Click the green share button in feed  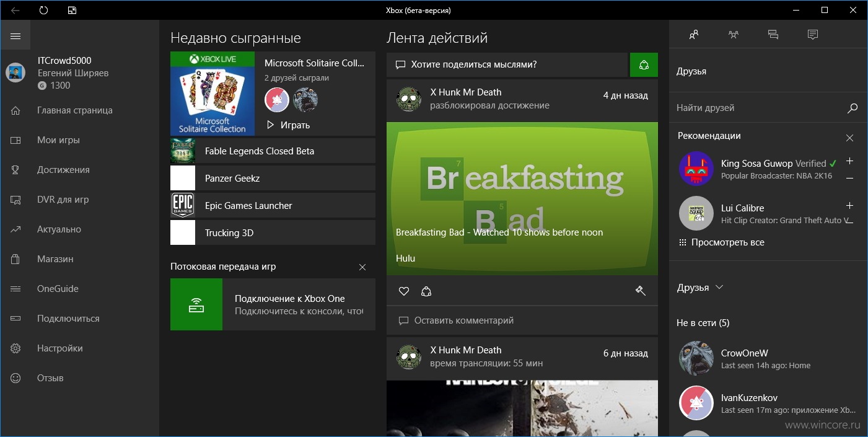[x=644, y=64]
